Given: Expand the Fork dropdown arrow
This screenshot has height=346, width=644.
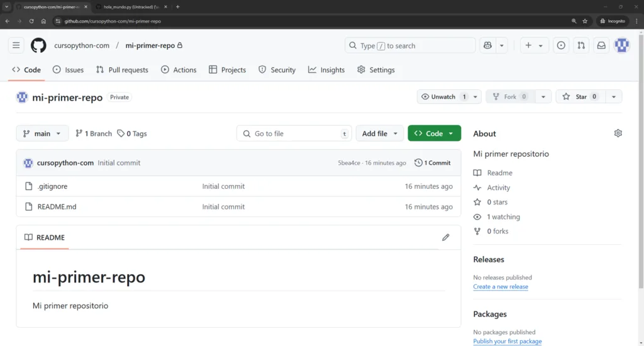Looking at the screenshot, I should pos(543,97).
